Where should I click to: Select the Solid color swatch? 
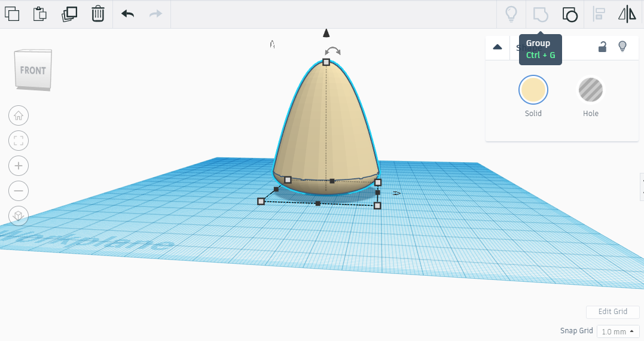click(x=533, y=90)
